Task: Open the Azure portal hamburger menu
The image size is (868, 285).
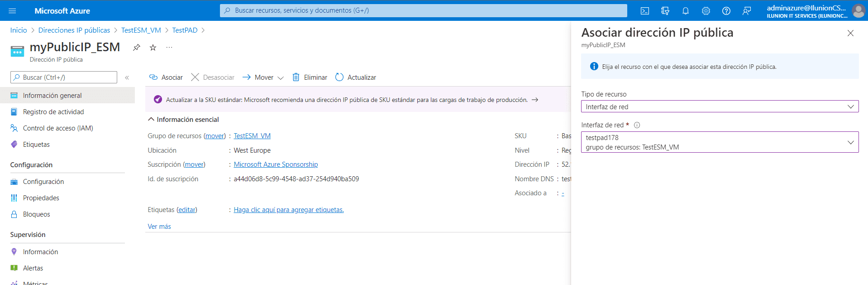Action: [x=12, y=10]
